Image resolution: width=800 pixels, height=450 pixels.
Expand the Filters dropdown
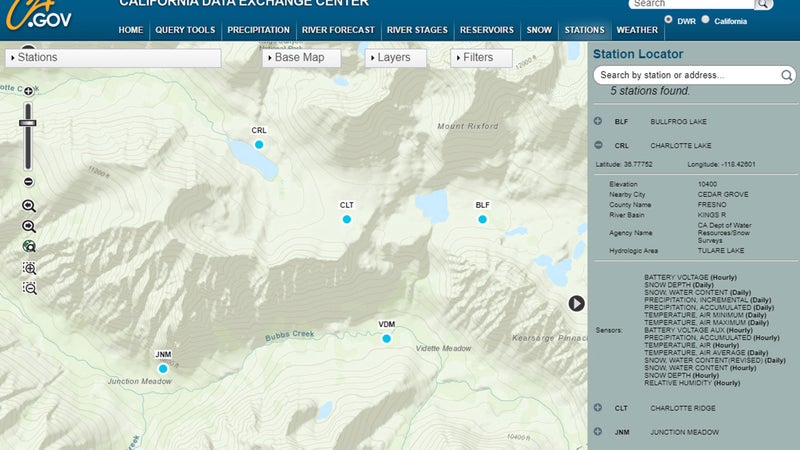click(481, 58)
